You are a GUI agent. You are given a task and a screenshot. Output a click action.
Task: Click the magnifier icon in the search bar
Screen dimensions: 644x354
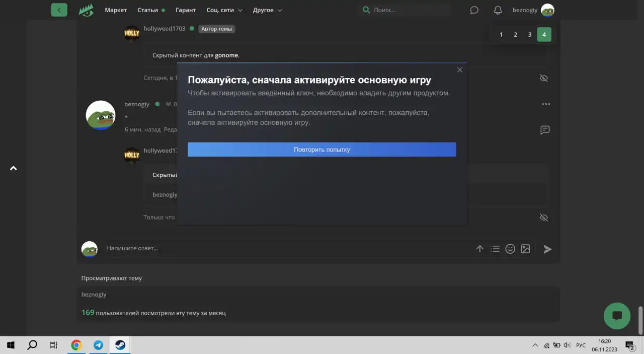pyautogui.click(x=366, y=10)
